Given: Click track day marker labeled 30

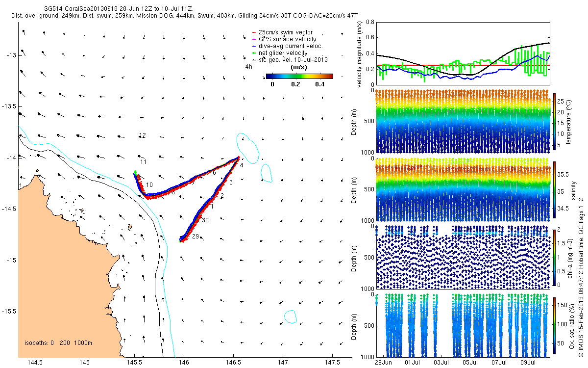Looking at the screenshot, I should pos(205,220).
